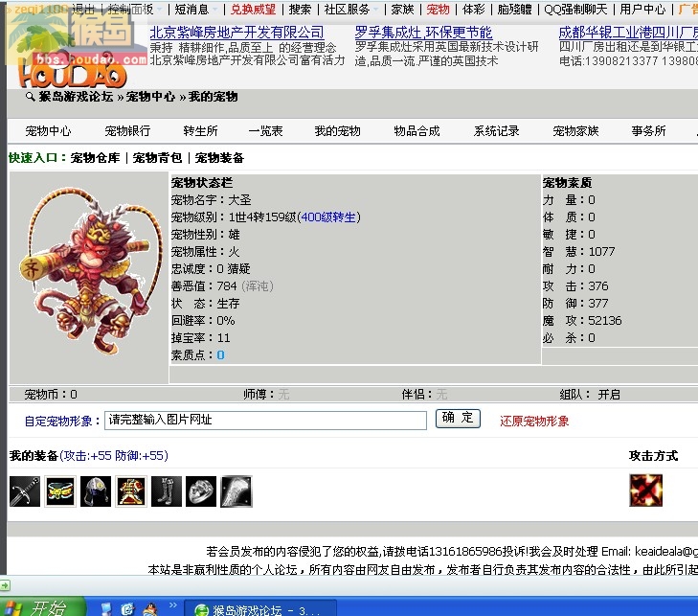Click 兑换威望 in top menu
Screen dimensions: 698x616
[254, 9]
